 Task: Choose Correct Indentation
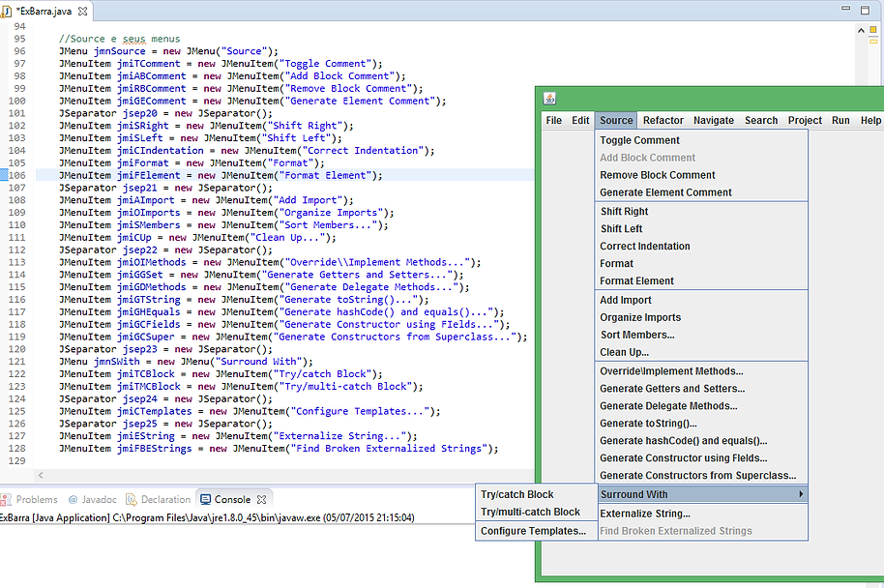tap(701, 247)
